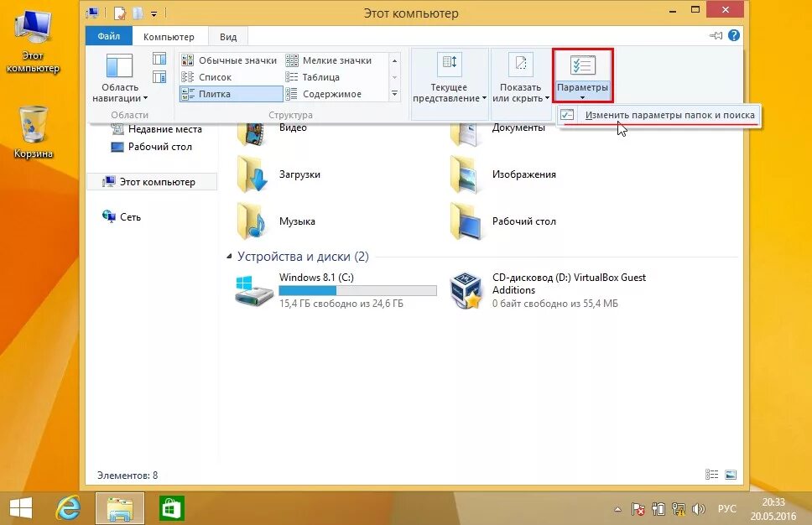Screen dimensions: 812x525
Task: Open Action Center flag icon
Action: point(638,509)
